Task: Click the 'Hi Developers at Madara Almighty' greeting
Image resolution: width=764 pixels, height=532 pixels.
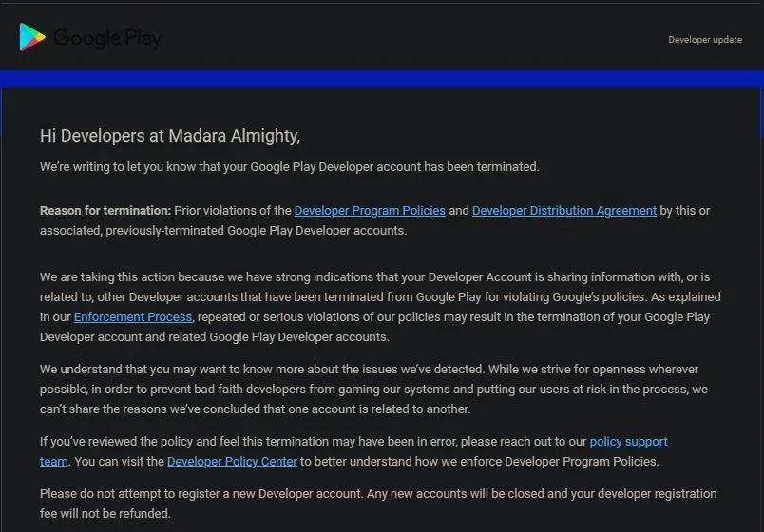Action: [x=170, y=136]
